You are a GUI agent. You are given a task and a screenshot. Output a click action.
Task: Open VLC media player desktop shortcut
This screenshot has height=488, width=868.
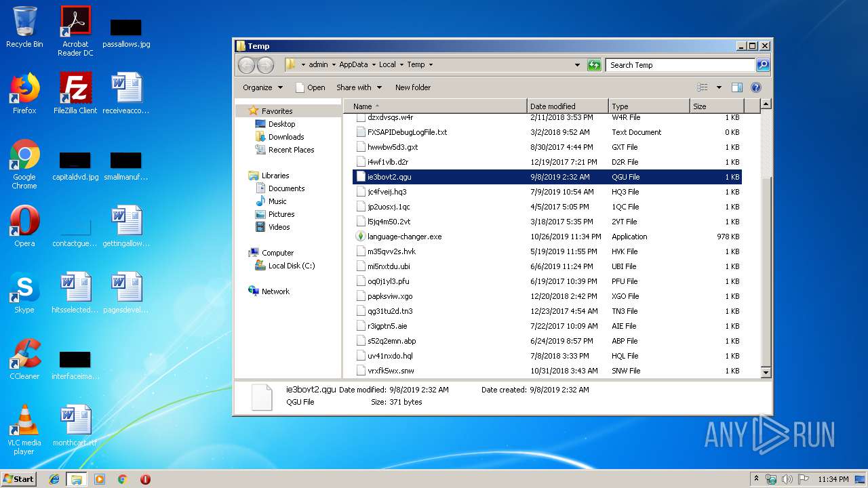(x=24, y=430)
